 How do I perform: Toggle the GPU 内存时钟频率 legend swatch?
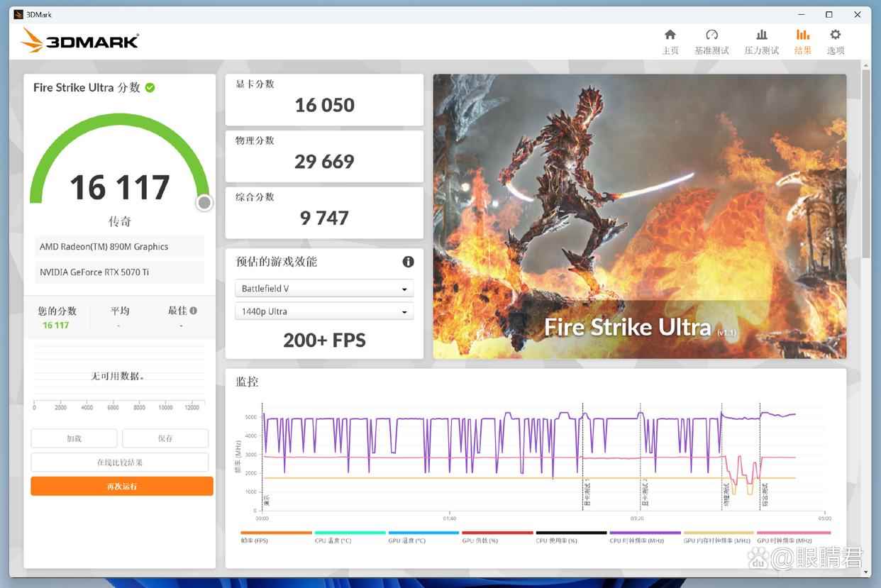(x=719, y=533)
